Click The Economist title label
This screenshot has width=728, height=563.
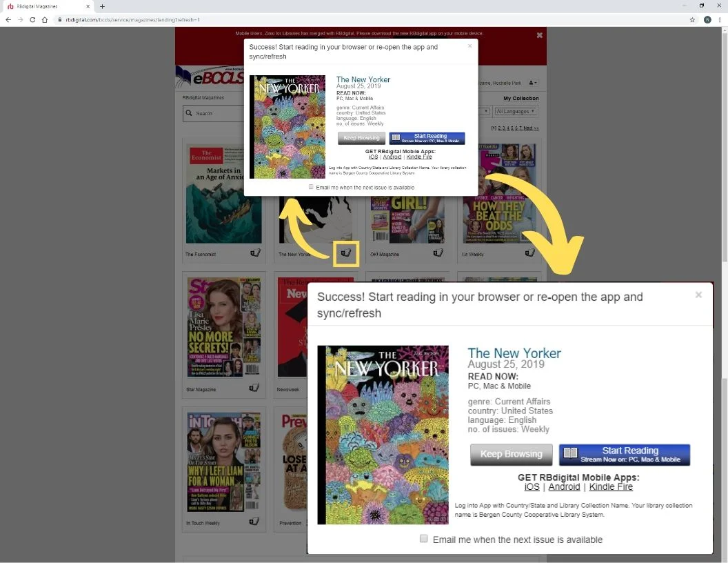(201, 255)
